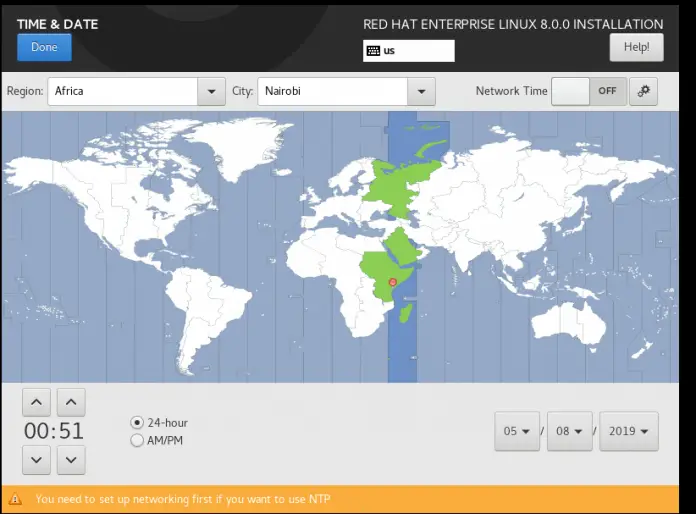The width and height of the screenshot is (696, 514).
Task: Click the warning icon in NTP notice bar
Action: pos(16,499)
